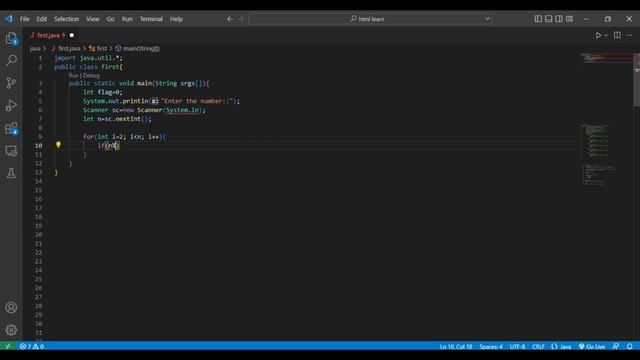The height and width of the screenshot is (360, 640).
Task: Change encoding via UTF-8
Action: click(517, 347)
